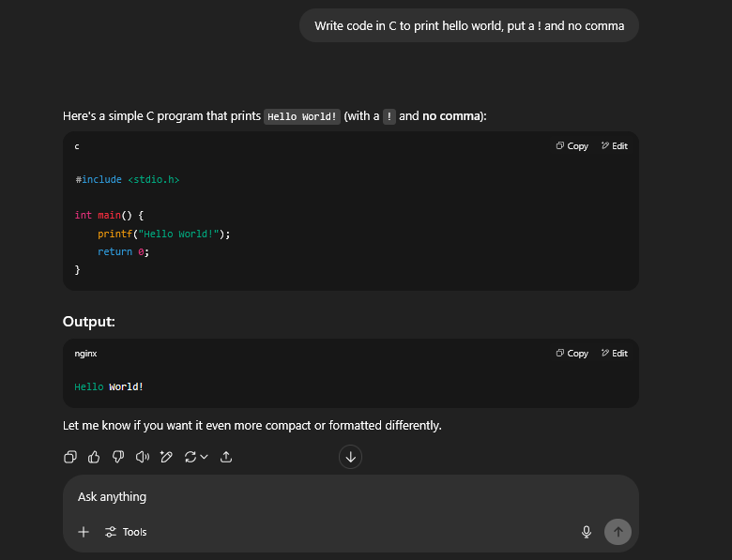Click the 'c' language label

[77, 146]
